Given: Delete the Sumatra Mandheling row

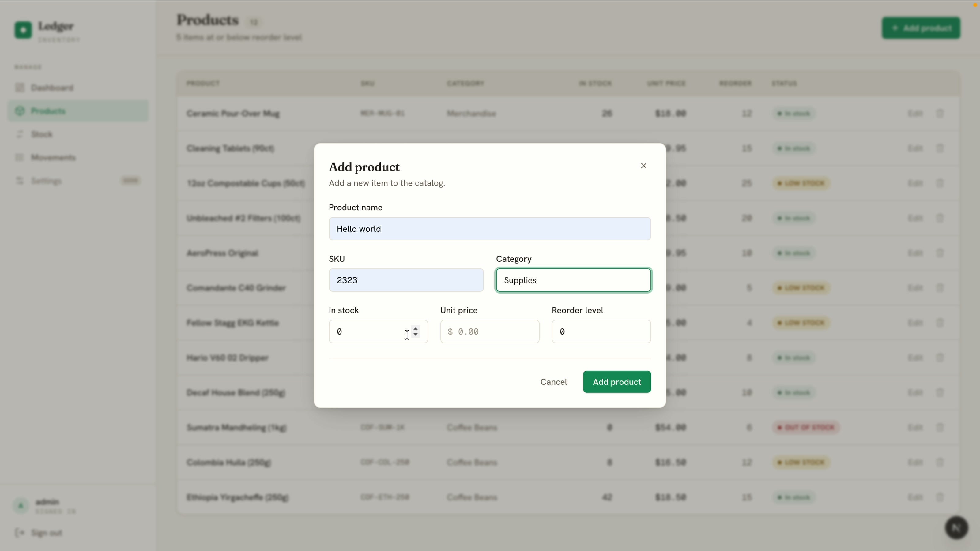Looking at the screenshot, I should click(x=940, y=427).
